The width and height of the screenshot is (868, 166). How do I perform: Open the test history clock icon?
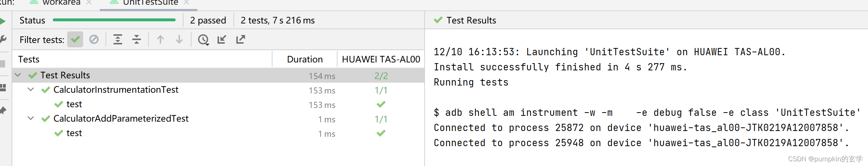point(203,40)
